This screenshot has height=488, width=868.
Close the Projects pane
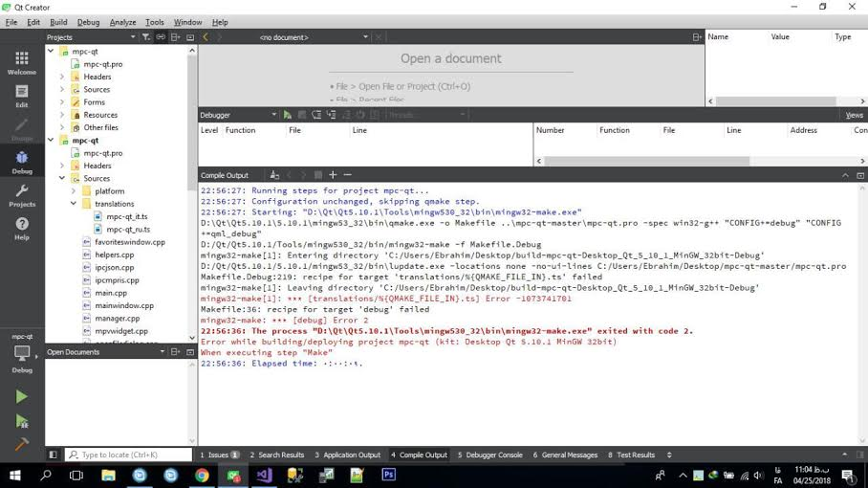click(x=190, y=37)
